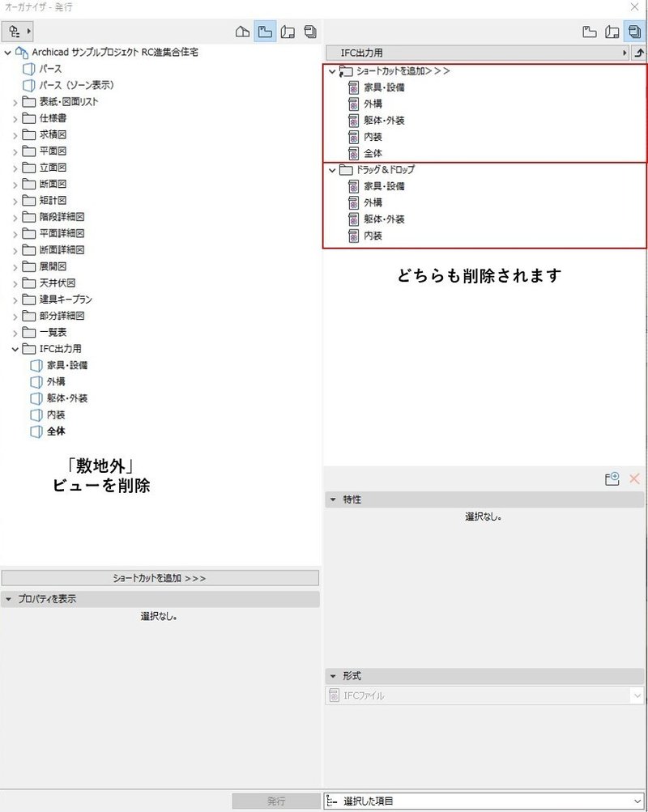Select the 建具キープラン folder

[x=66, y=300]
